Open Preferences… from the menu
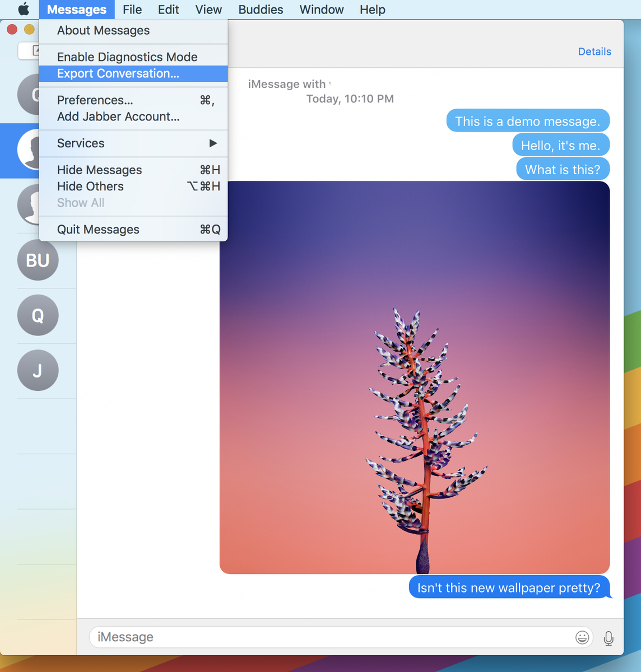The image size is (641, 672). 133,100
